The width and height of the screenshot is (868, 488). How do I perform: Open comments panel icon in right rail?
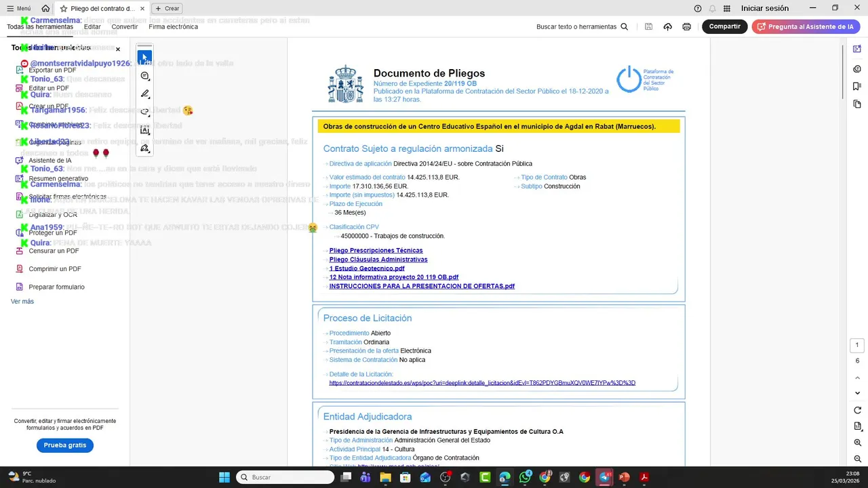point(857,68)
